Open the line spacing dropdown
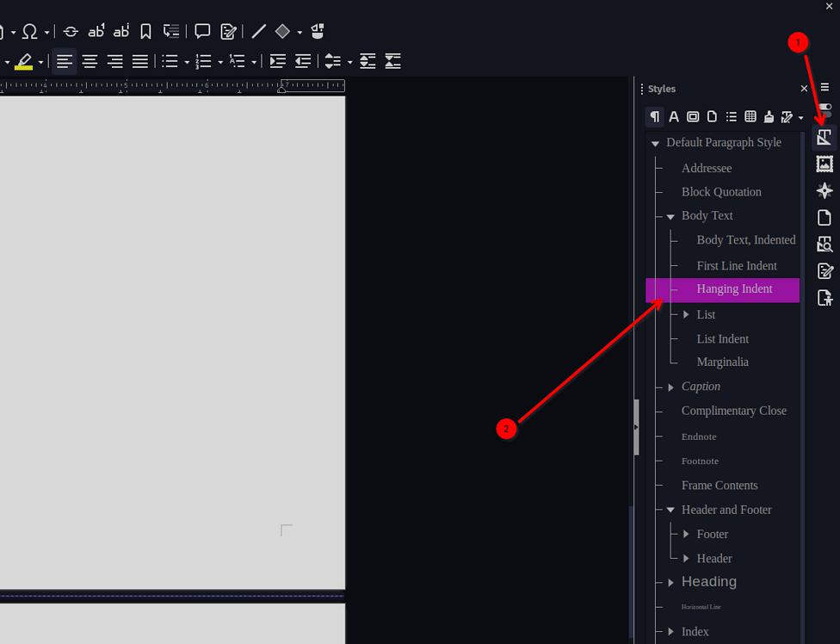 349,61
